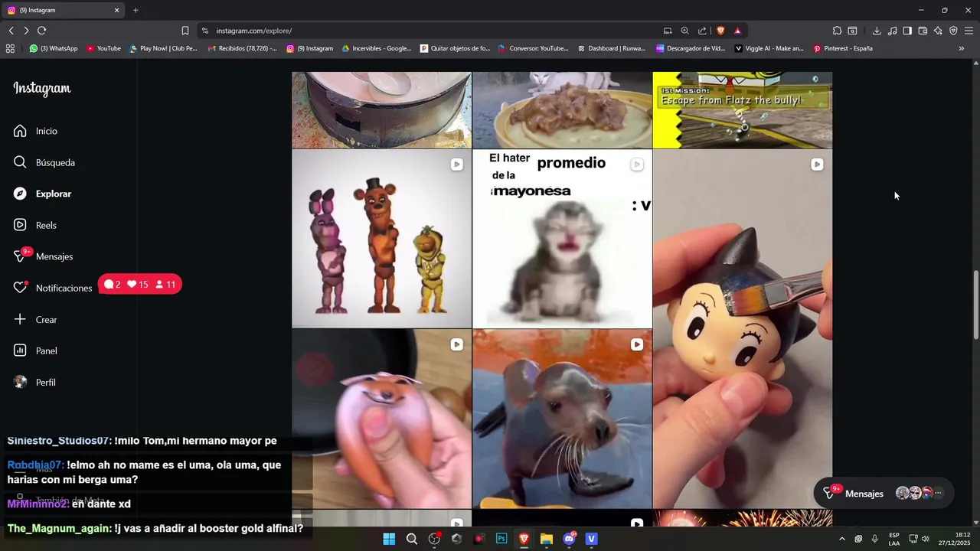Open the Panel dashboard item
The height and width of the screenshot is (551, 980).
tap(35, 350)
